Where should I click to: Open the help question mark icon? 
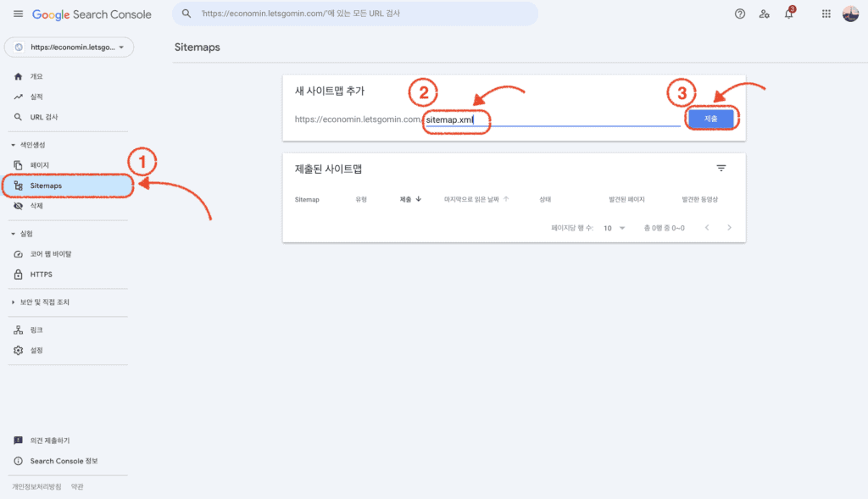point(739,14)
